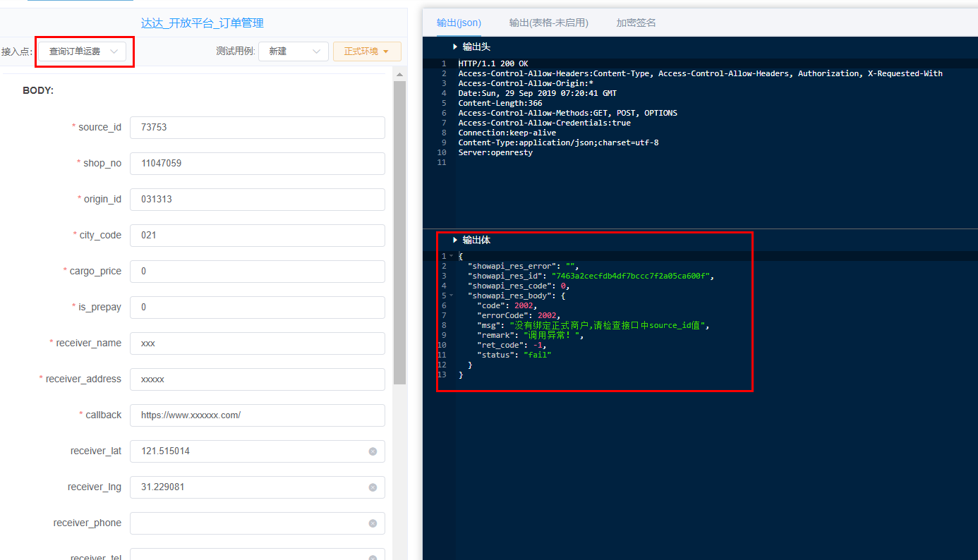Click the HTTP/1.1 200 OK header line
Screen dimensions: 978x560
click(x=493, y=63)
